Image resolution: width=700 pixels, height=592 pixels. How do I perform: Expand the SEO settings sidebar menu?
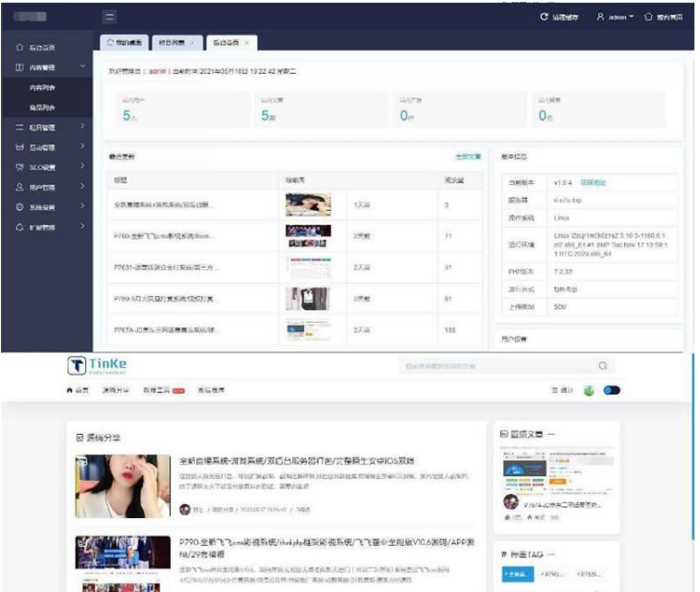click(81, 167)
